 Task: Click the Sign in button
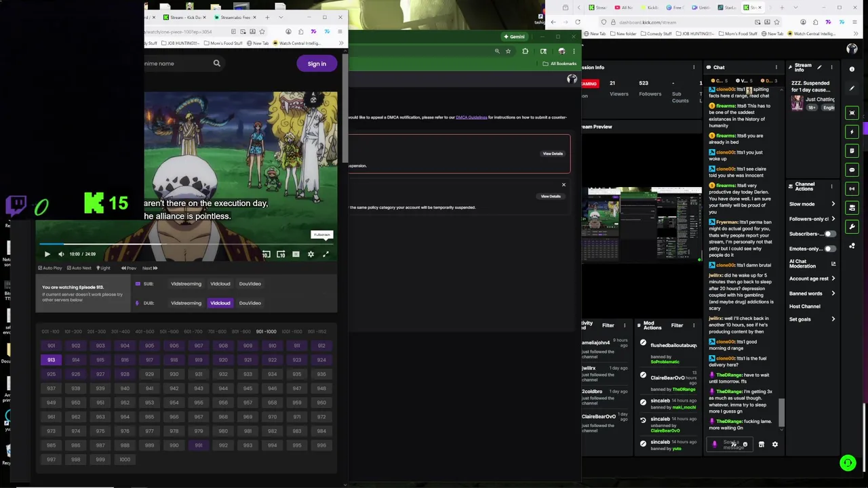pos(317,64)
